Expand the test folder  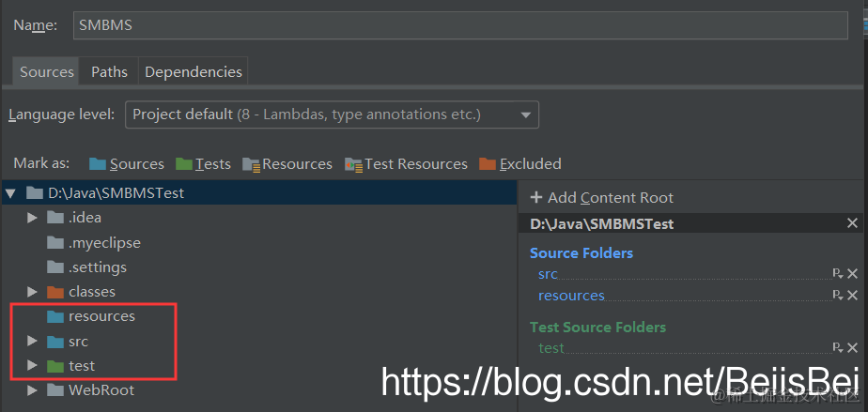(32, 366)
